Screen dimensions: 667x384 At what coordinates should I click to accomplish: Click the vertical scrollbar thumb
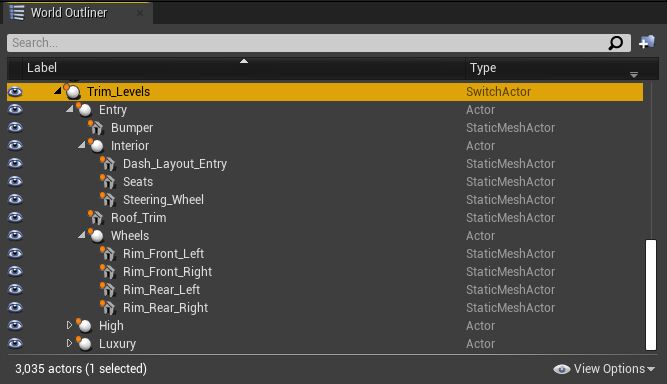651,295
